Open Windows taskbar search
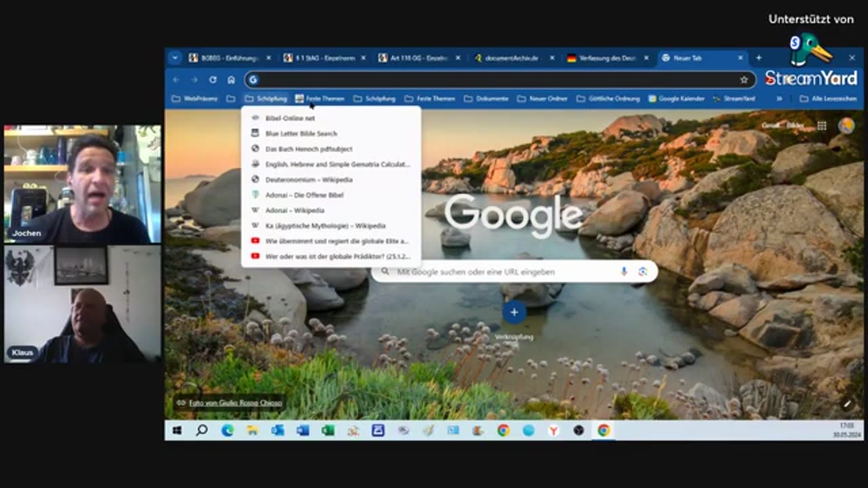The height and width of the screenshot is (488, 868). 201,430
